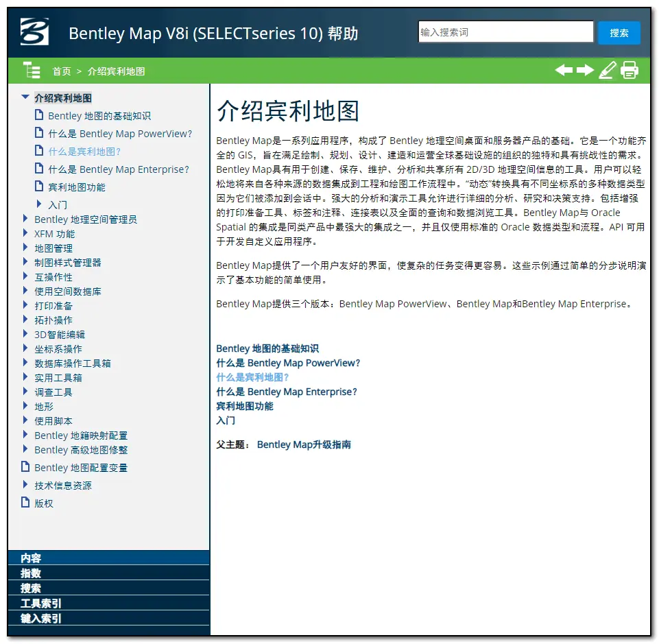The height and width of the screenshot is (644, 659).
Task: Select tree item 什么是宾利地图?
Action: click(84, 152)
